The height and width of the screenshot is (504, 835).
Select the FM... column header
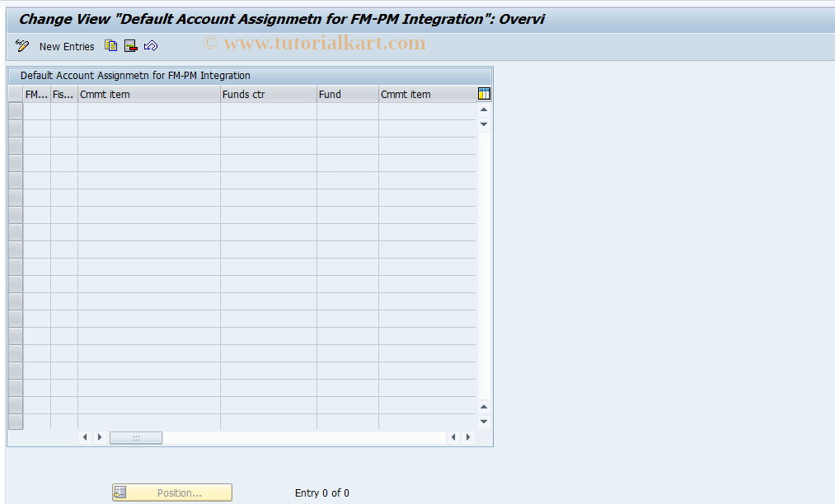[x=37, y=94]
